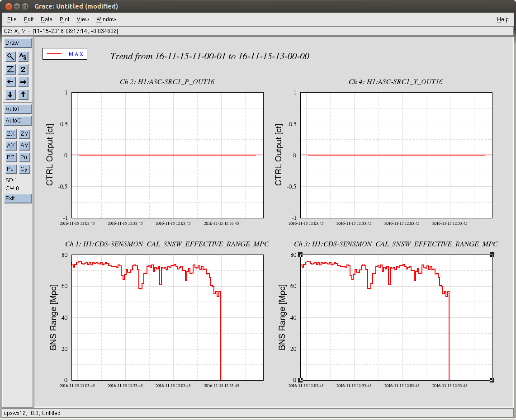
Task: Click the Ch 1 EFFECTIVE_RANGE_MPC graph title
Action: [x=167, y=244]
